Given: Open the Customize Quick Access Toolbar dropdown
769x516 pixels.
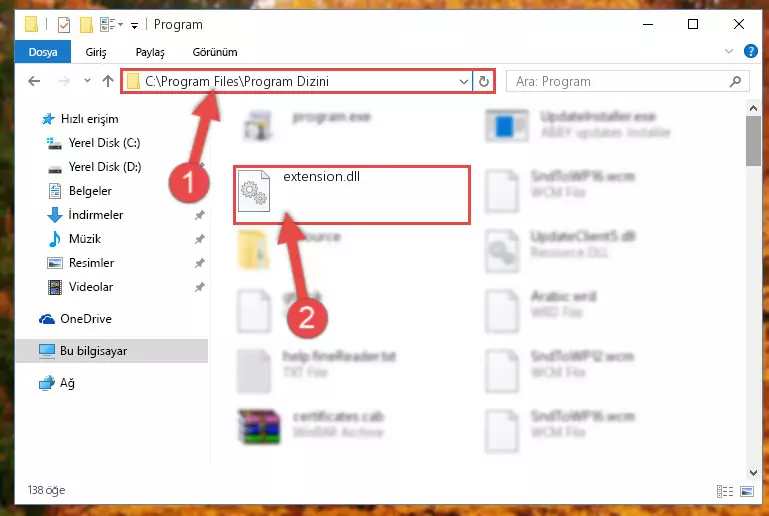Looking at the screenshot, I should coord(134,25).
